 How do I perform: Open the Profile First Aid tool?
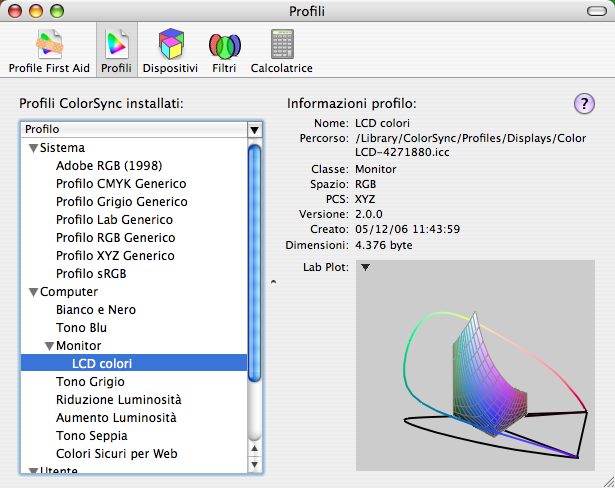[x=49, y=51]
